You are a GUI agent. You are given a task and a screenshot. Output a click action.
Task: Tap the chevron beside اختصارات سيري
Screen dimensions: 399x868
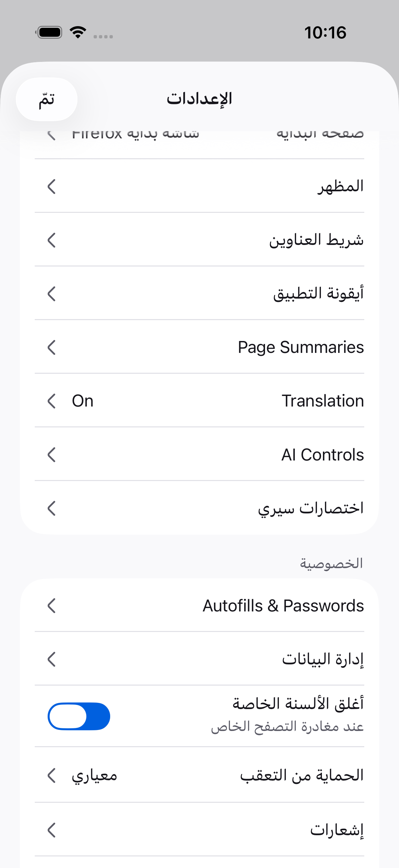[52, 508]
